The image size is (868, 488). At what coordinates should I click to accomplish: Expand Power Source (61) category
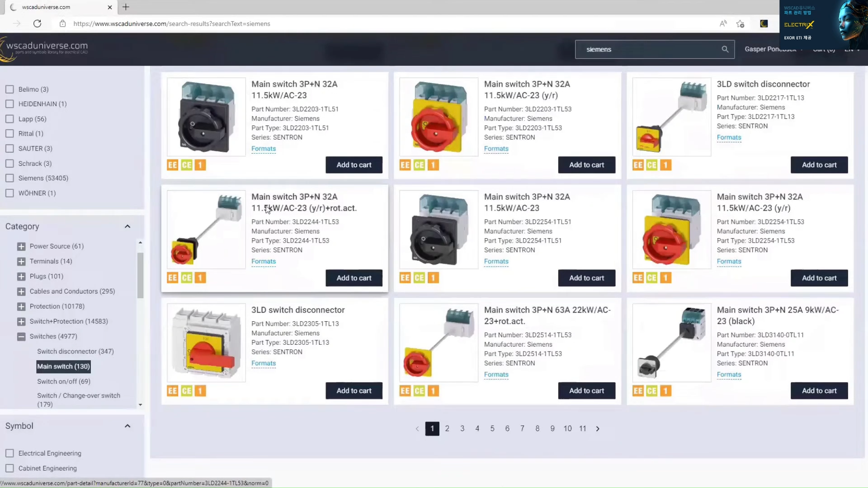click(21, 247)
